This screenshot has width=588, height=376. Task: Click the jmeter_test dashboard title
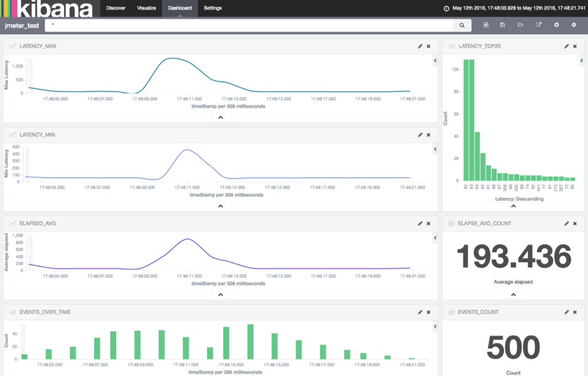(x=22, y=25)
